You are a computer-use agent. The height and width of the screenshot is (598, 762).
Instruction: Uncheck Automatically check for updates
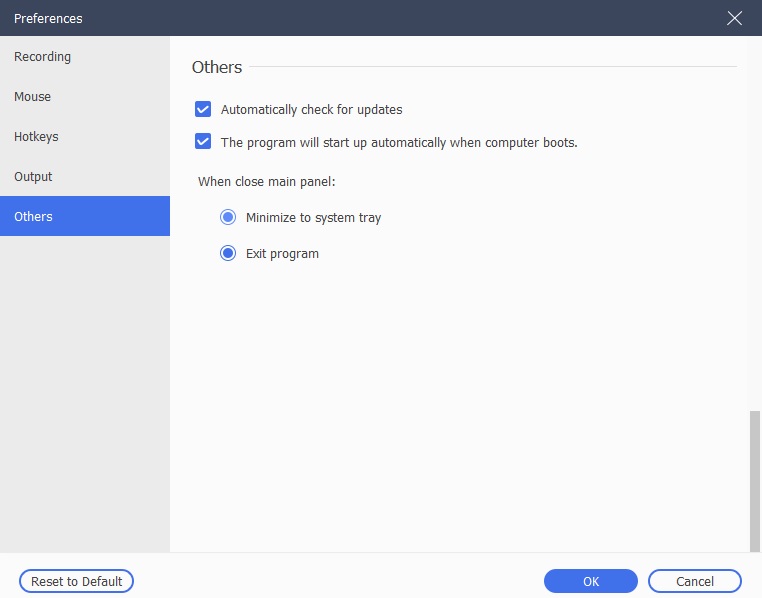click(x=203, y=109)
